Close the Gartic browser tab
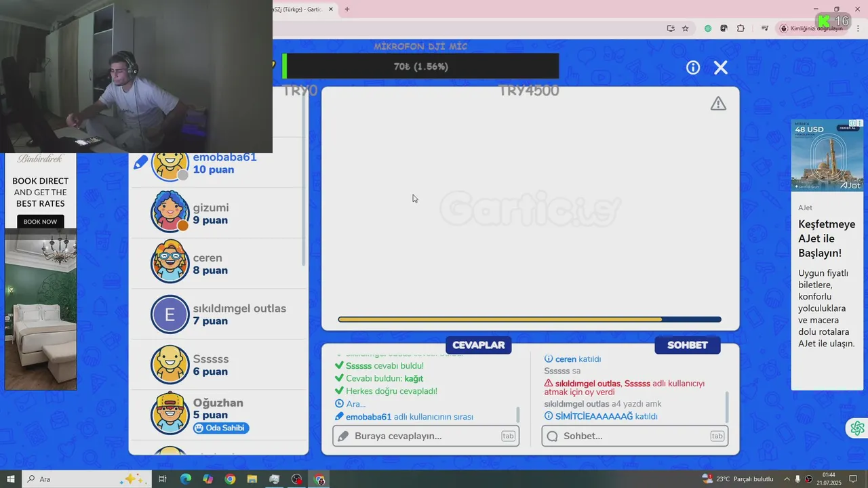868x488 pixels. click(x=331, y=9)
